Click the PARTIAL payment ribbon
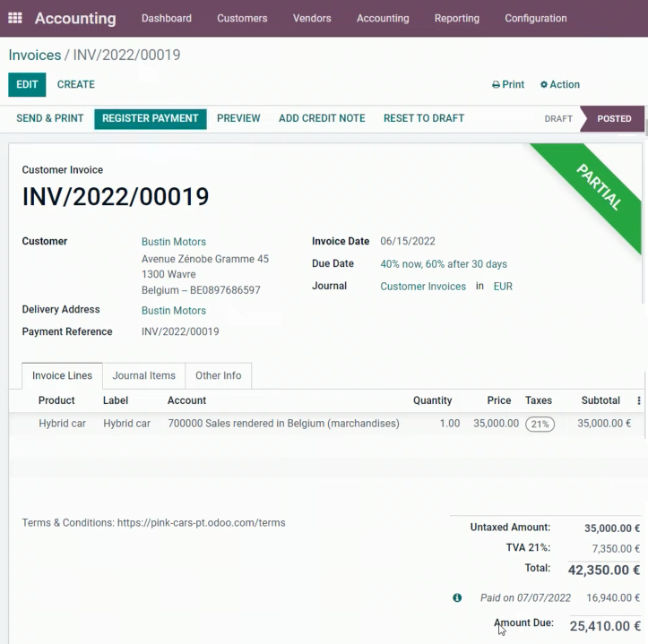The image size is (648, 644). click(599, 187)
